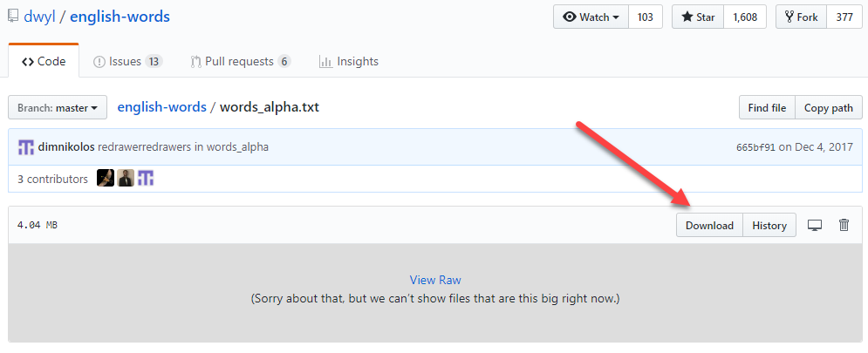The width and height of the screenshot is (868, 353).
Task: Open the file History button
Action: click(x=769, y=225)
